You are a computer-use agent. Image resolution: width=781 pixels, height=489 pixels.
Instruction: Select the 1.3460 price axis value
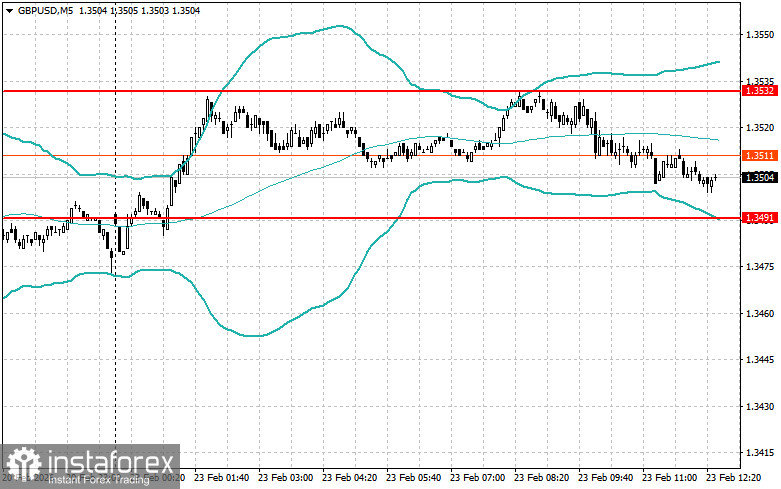click(760, 314)
